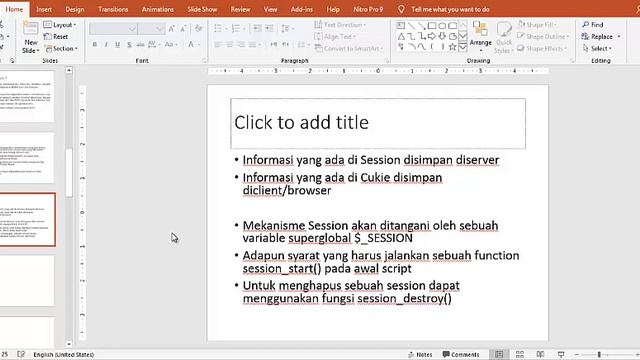
Task: Open Shape Effects menu
Action: (x=542, y=49)
